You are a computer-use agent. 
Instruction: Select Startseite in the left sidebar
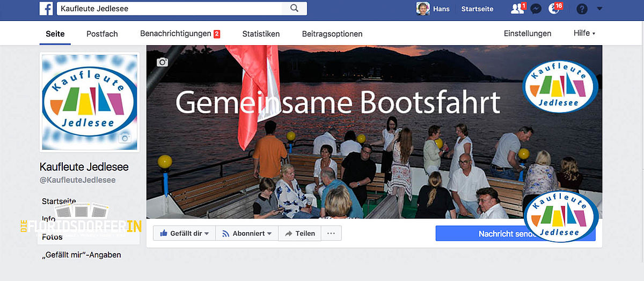59,201
